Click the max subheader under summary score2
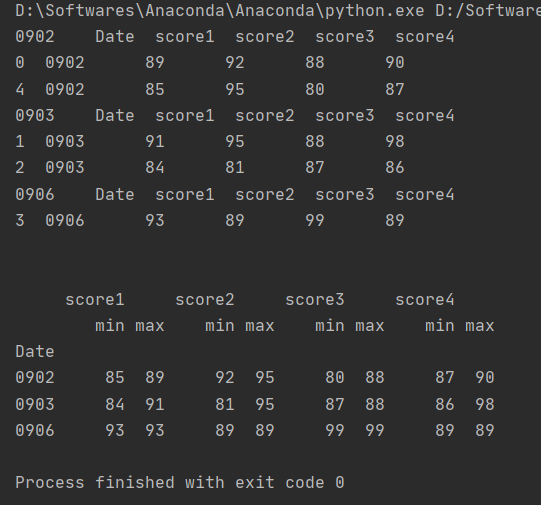Viewport: 541px width, 505px height. (260, 326)
